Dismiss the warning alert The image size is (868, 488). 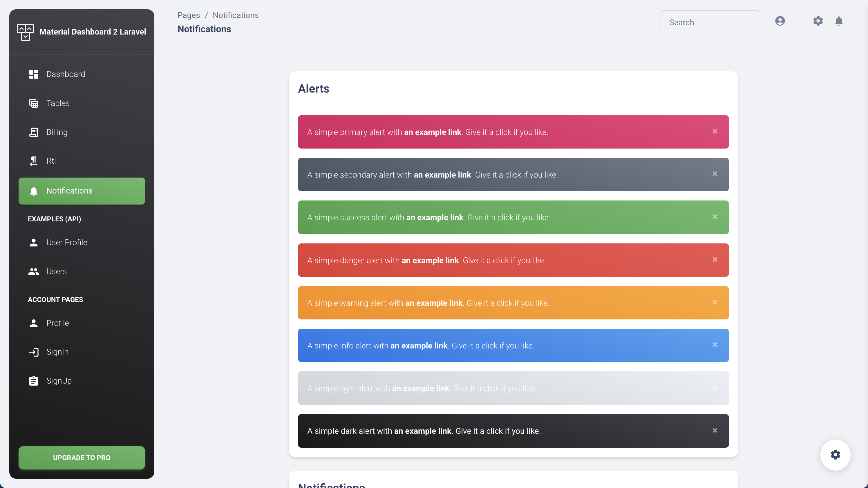coord(715,302)
